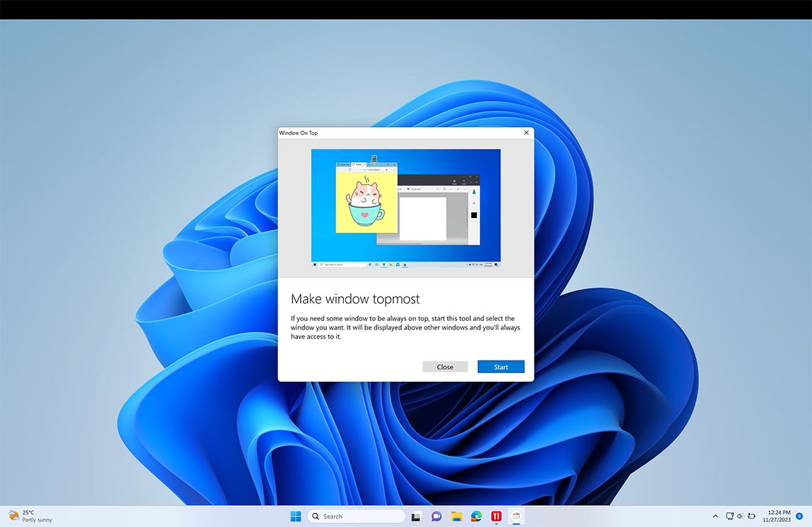Open the Start menu from the taskbar
The width and height of the screenshot is (812, 527).
pyautogui.click(x=295, y=516)
